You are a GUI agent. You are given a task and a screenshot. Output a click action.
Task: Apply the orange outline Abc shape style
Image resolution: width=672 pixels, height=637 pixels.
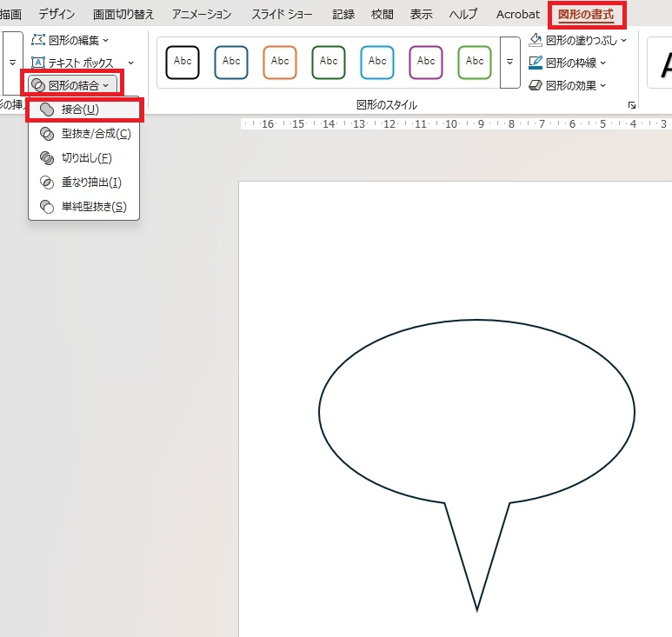(280, 63)
